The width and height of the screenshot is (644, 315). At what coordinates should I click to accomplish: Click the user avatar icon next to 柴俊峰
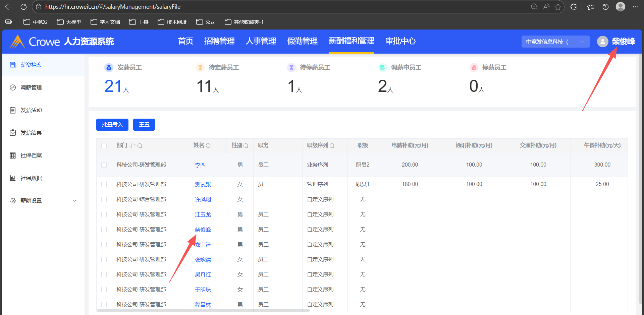tap(602, 42)
